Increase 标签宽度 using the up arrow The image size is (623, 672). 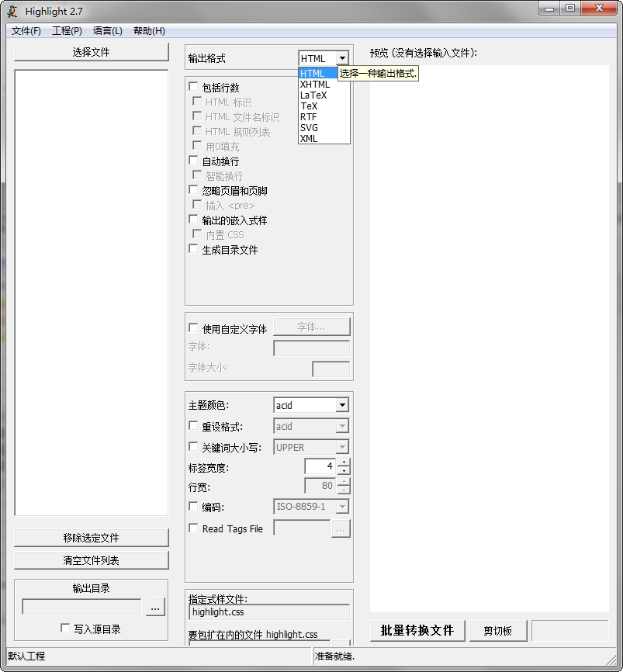click(342, 462)
